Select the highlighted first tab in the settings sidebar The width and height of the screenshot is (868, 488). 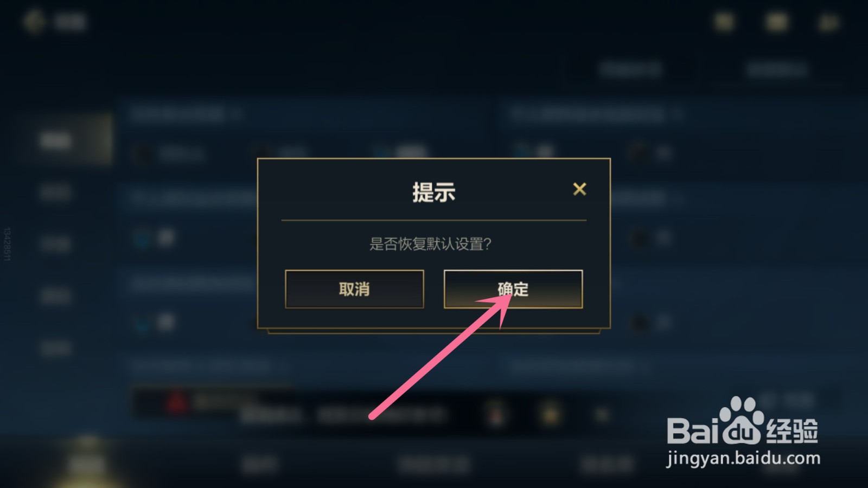pos(56,140)
